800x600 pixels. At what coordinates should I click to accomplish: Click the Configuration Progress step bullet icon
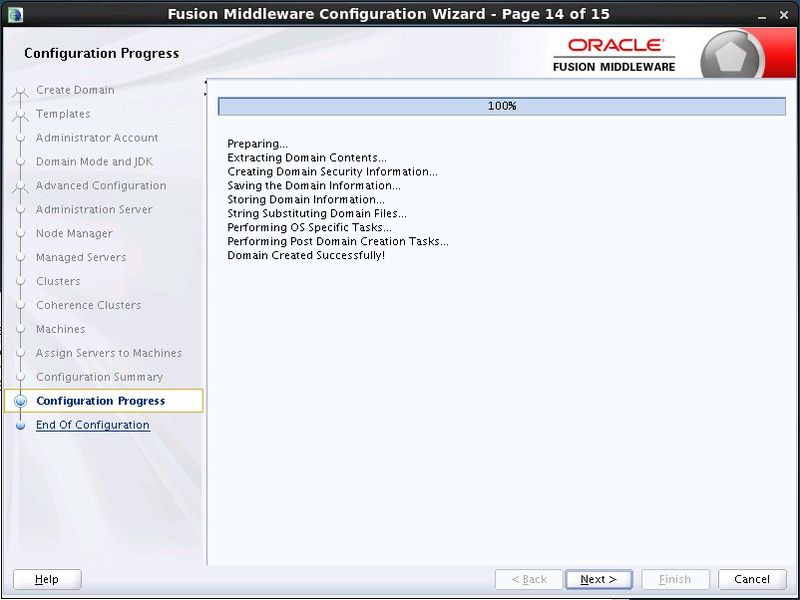20,401
